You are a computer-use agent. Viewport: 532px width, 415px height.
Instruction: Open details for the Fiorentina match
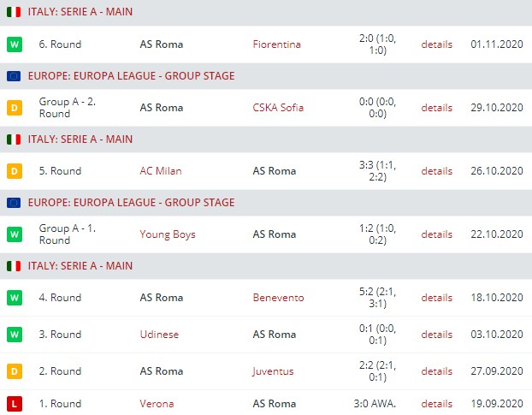[436, 44]
